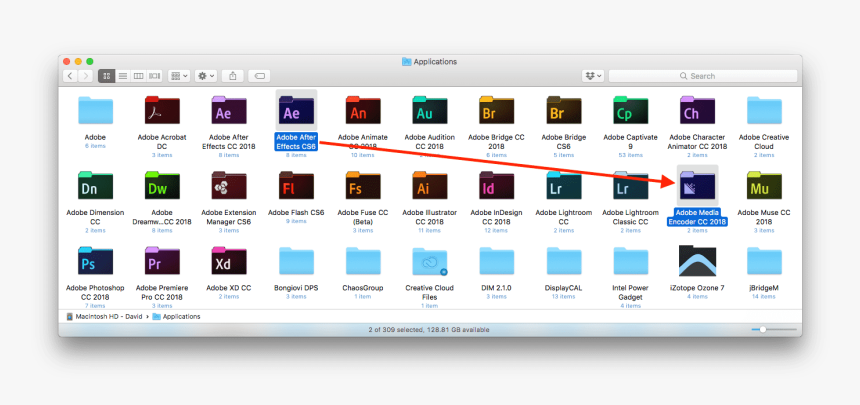This screenshot has height=405, width=860.
Task: Select the ChaosGroup folder
Action: [363, 261]
